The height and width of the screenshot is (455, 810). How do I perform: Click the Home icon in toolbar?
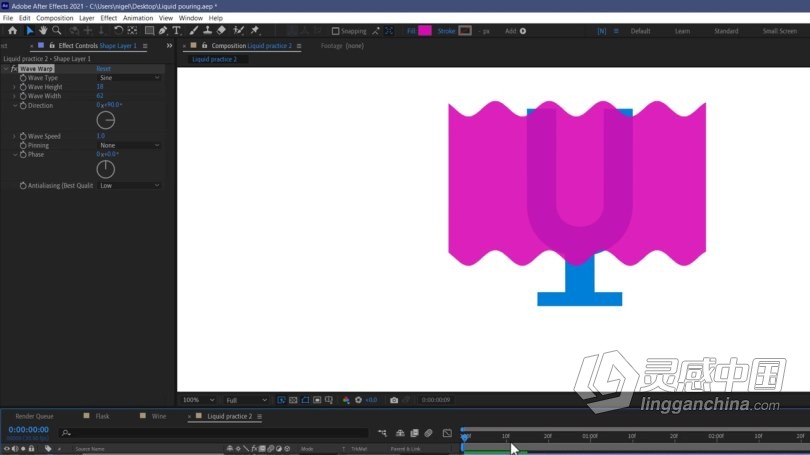[x=12, y=30]
